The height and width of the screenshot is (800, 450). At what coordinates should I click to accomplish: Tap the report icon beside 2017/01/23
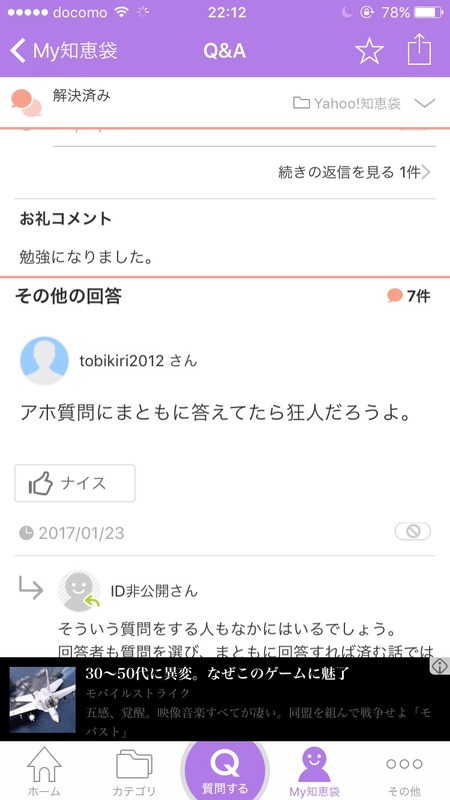pyautogui.click(x=412, y=532)
